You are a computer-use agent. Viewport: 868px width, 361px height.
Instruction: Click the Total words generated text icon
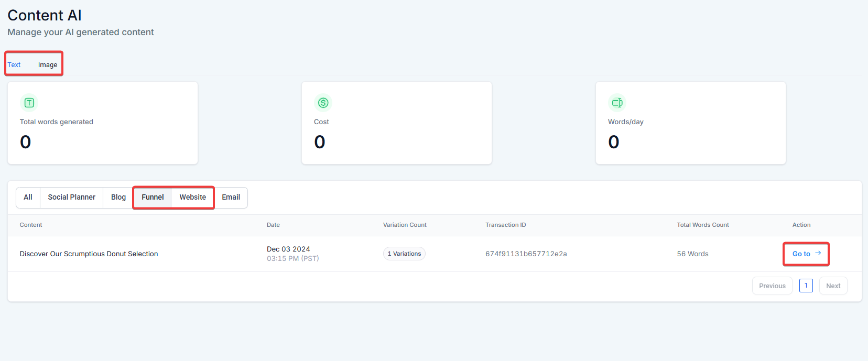[29, 103]
